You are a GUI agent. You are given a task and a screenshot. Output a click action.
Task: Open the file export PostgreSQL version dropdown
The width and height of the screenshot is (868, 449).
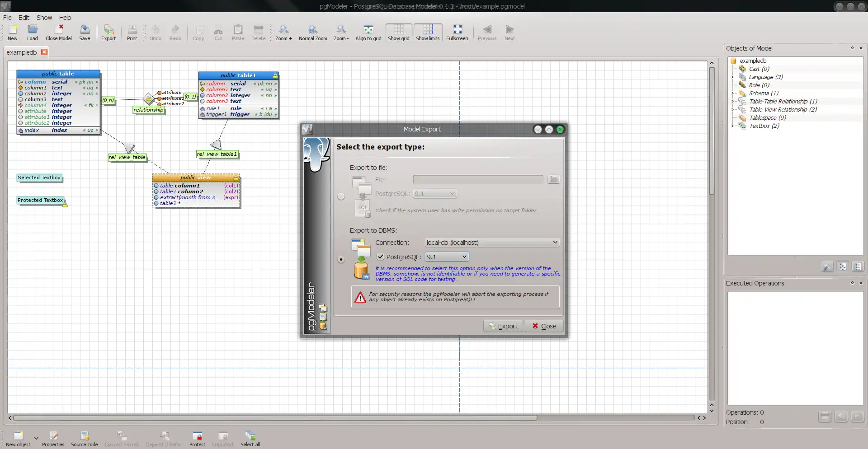pos(434,194)
